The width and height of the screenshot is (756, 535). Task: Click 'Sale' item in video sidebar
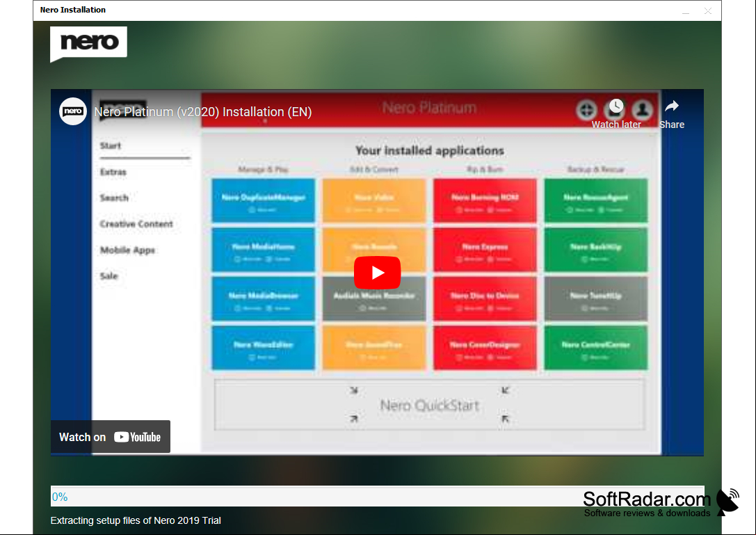click(109, 276)
